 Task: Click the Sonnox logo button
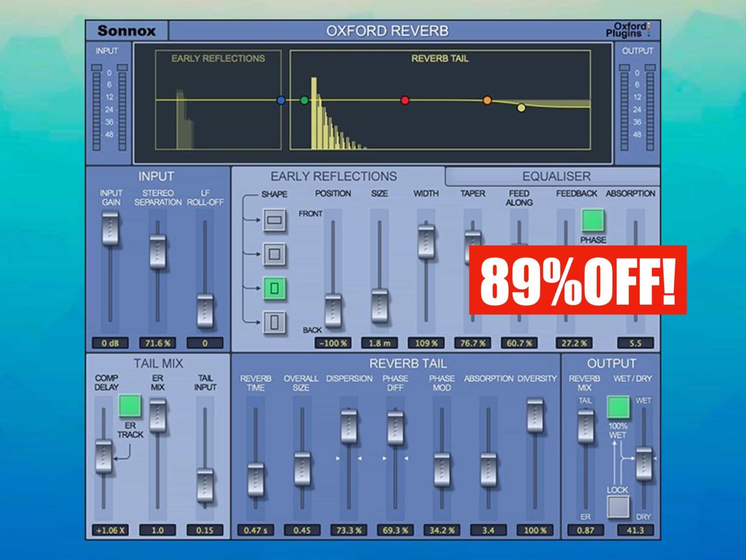(126, 31)
